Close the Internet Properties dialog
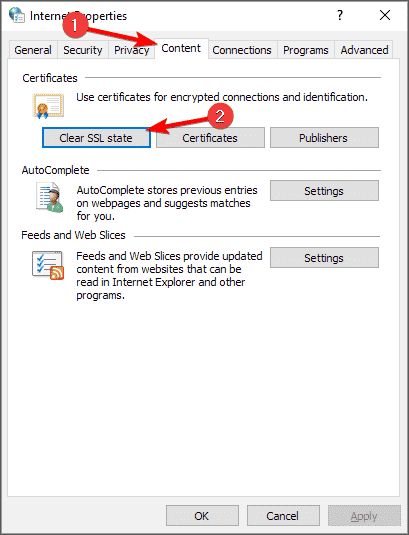Image resolution: width=409 pixels, height=535 pixels. pyautogui.click(x=385, y=15)
